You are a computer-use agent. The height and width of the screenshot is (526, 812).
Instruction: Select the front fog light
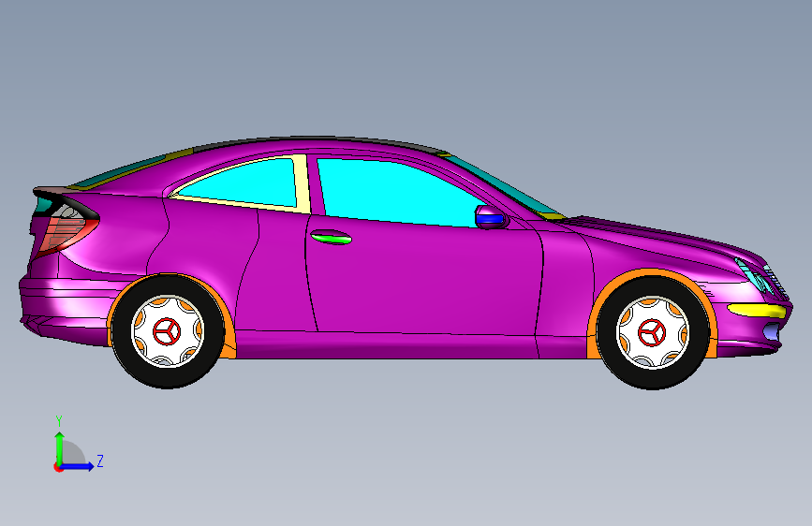tap(771, 331)
